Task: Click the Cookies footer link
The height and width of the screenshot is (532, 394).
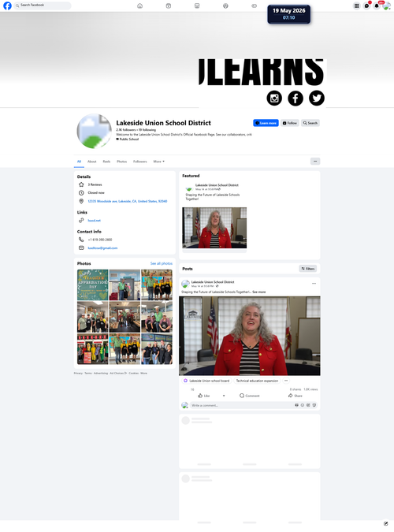Action: (x=134, y=374)
